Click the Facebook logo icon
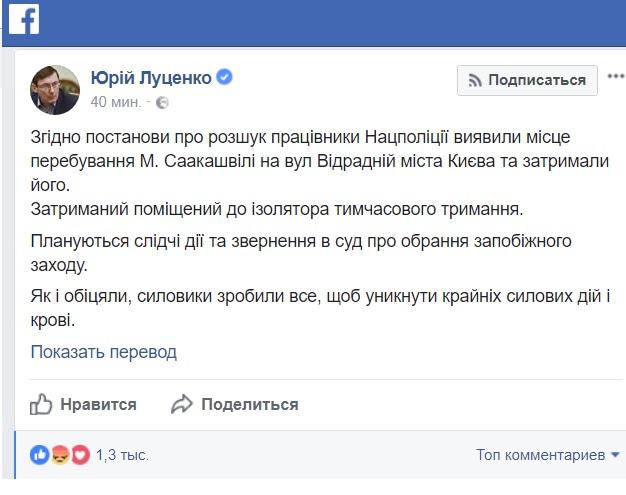This screenshot has width=626, height=495. [23, 19]
